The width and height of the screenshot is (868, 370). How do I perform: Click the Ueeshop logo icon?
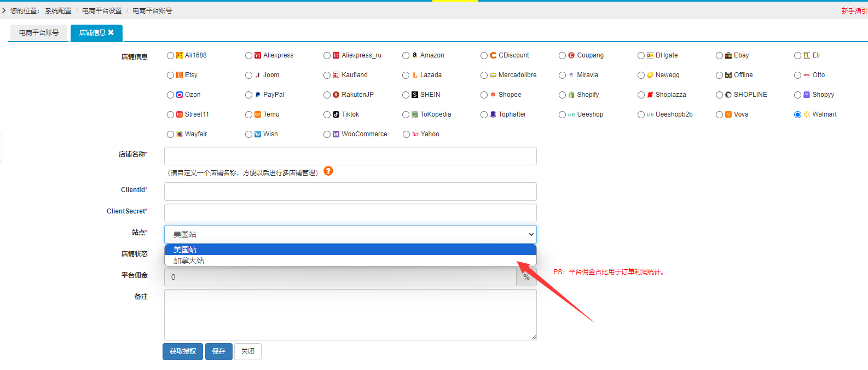click(x=571, y=114)
